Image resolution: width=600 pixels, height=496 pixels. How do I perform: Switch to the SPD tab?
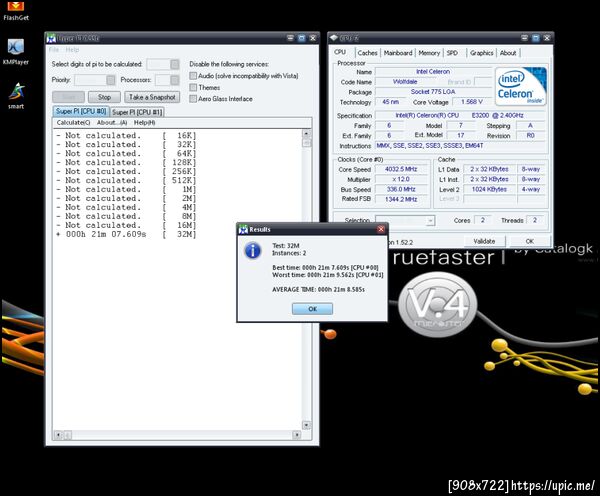(452, 53)
